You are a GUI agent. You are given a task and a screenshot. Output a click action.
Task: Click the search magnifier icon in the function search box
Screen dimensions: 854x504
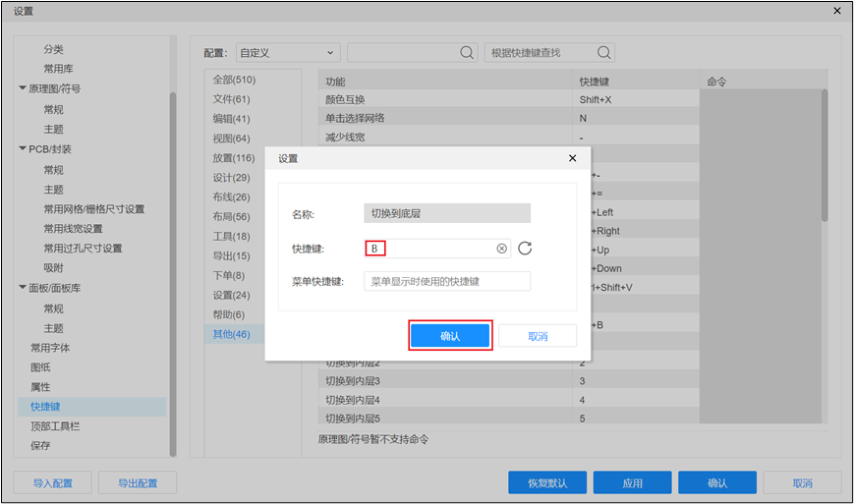coord(466,53)
